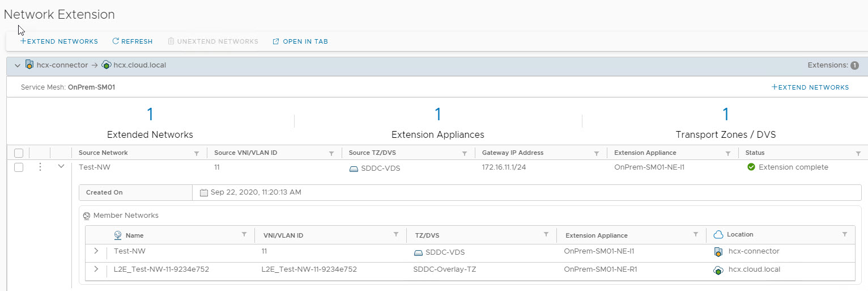Toggle the select-all checkbox in table header
Viewport: 868px width, 291px height.
click(x=19, y=153)
